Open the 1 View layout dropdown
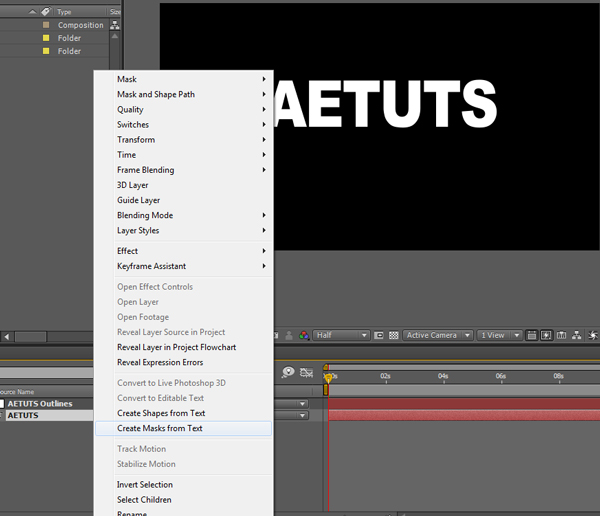This screenshot has height=516, width=600. click(499, 335)
